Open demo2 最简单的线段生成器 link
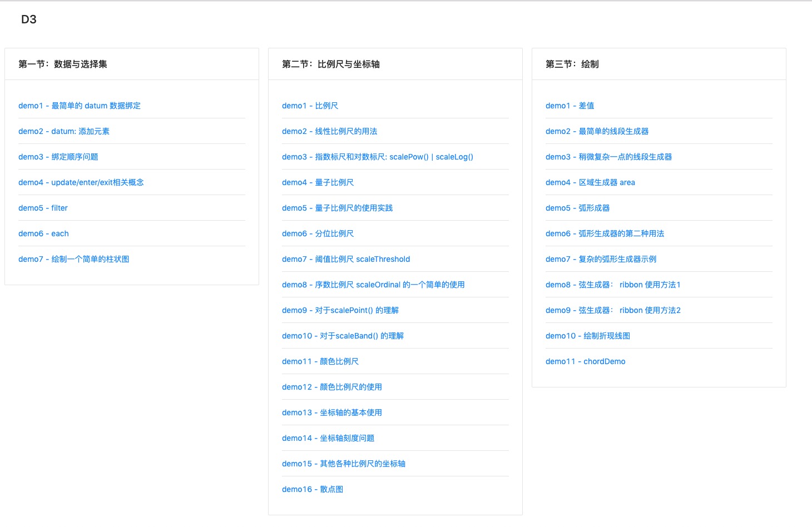812x527 pixels. pyautogui.click(x=597, y=131)
